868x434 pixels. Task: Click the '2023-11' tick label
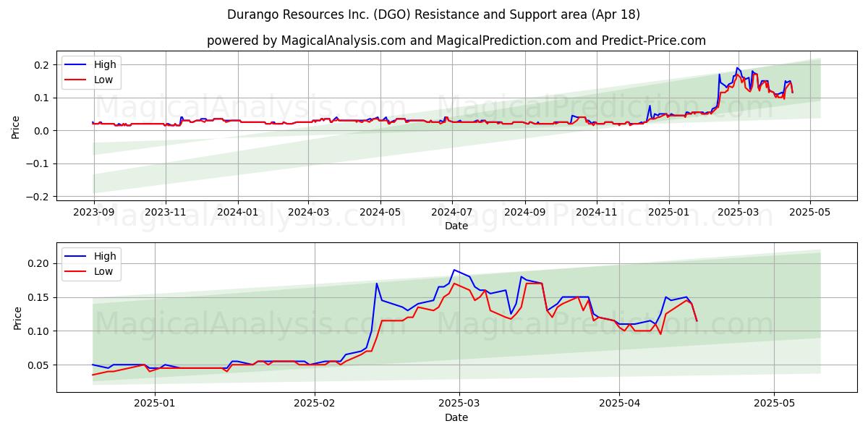pos(166,213)
